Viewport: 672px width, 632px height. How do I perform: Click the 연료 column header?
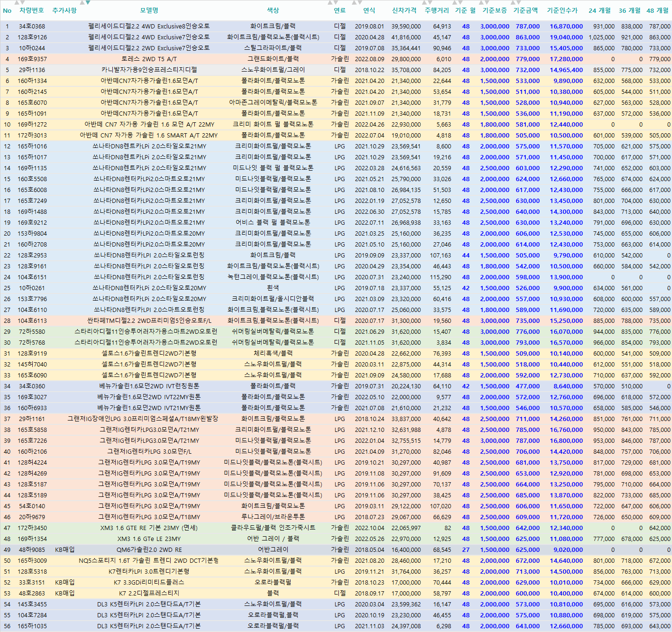point(340,10)
